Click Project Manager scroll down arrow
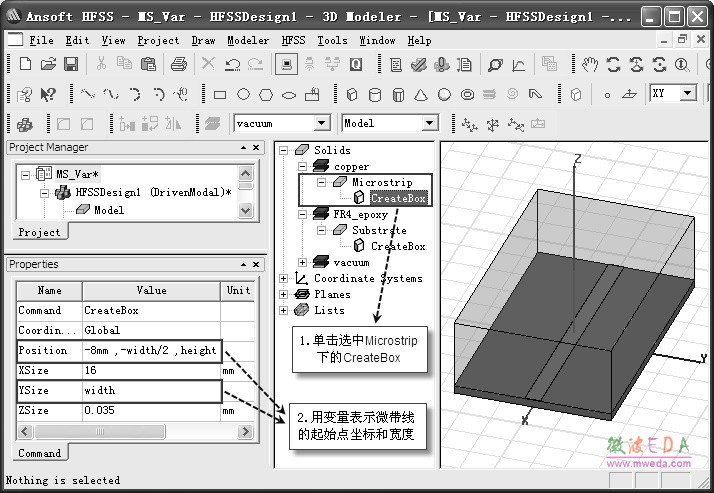The image size is (714, 493). pos(245,210)
